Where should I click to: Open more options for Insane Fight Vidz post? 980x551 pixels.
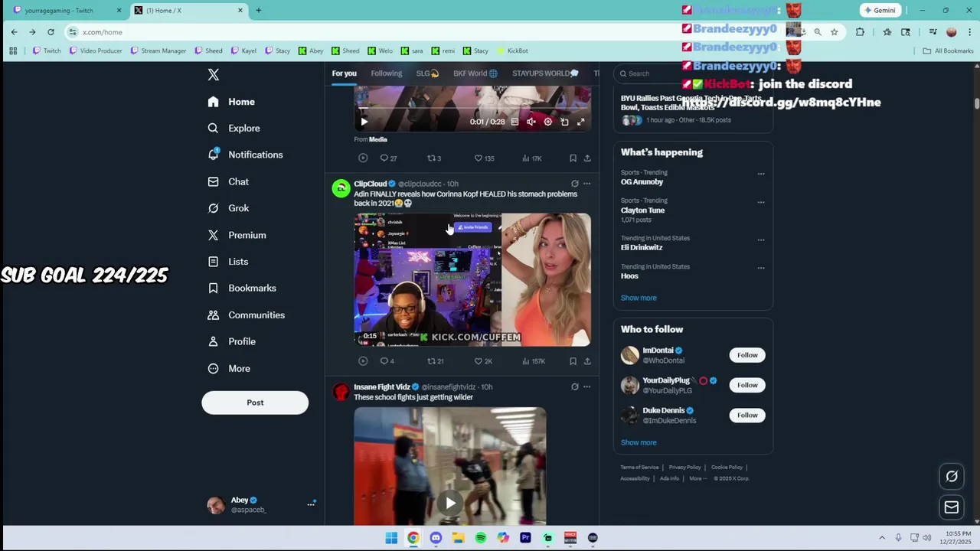587,386
